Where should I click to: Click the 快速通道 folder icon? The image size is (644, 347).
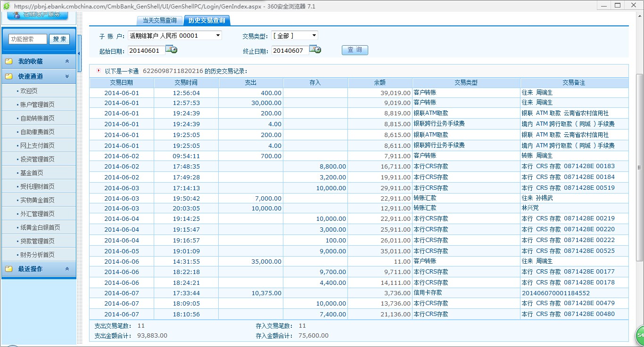point(8,76)
